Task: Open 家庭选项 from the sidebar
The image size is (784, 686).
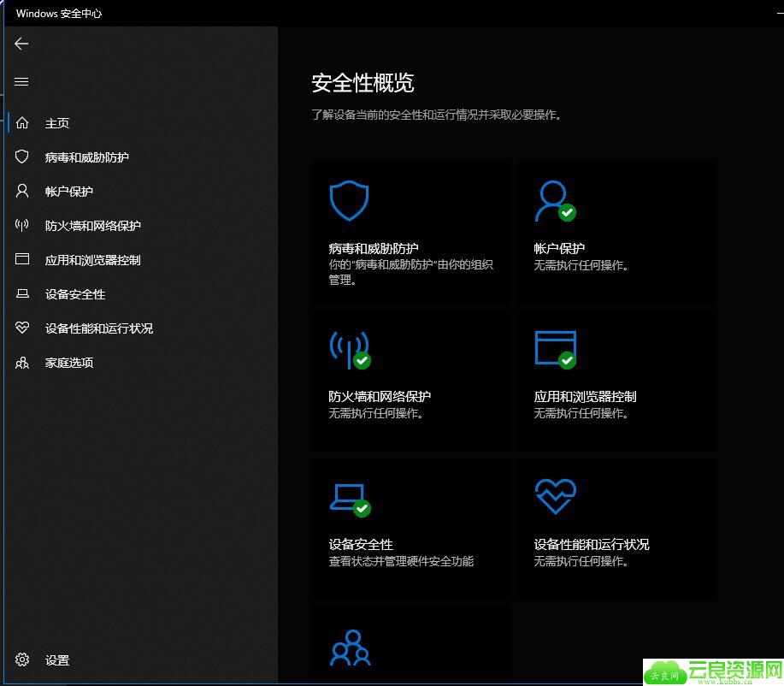Action: pos(69,363)
